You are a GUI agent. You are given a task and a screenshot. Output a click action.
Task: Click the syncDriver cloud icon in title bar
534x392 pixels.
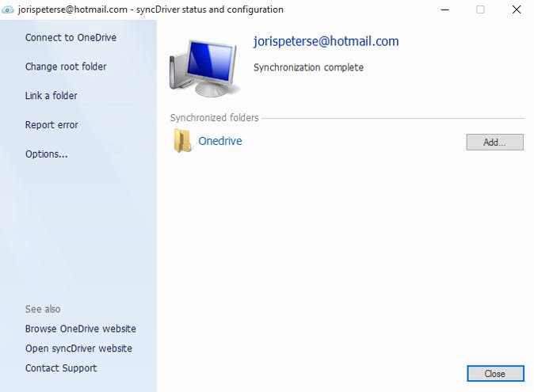pyautogui.click(x=7, y=10)
